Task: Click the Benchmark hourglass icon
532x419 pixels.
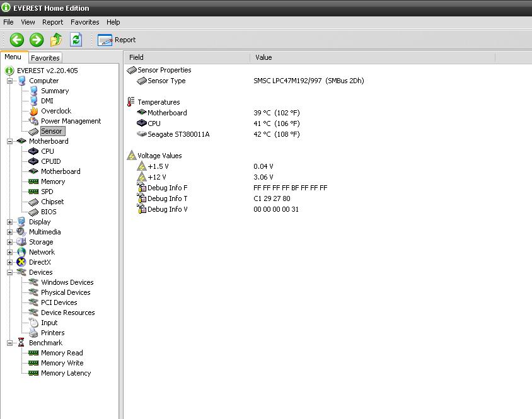Action: tap(21, 343)
